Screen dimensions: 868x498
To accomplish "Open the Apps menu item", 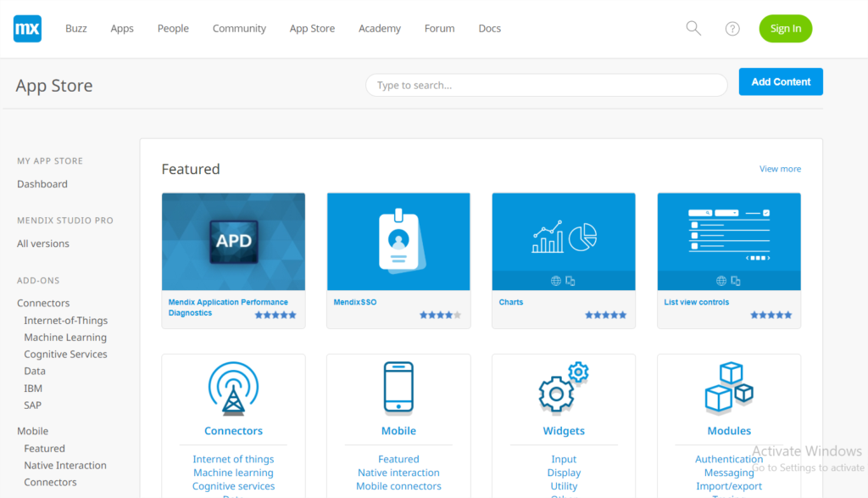I will click(x=122, y=28).
